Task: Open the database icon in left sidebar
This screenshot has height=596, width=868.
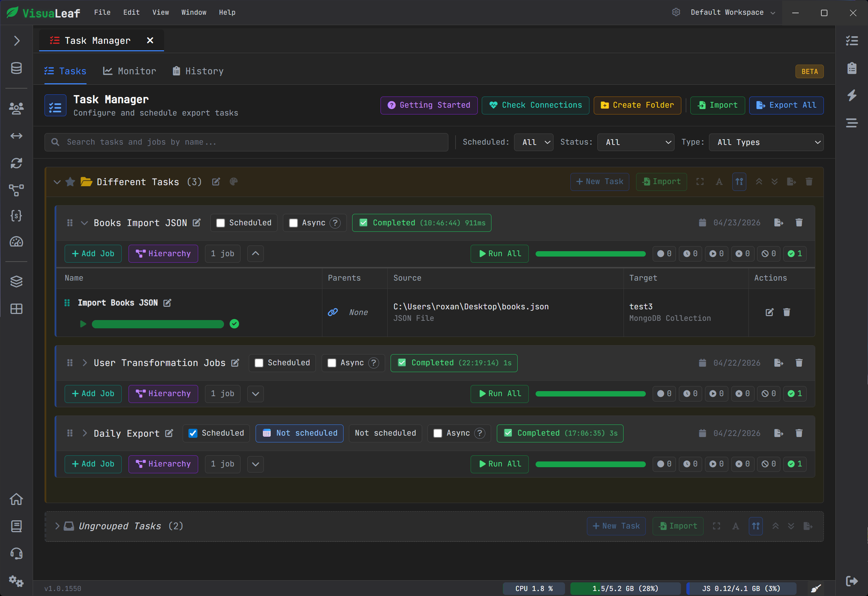Action: pos(16,68)
